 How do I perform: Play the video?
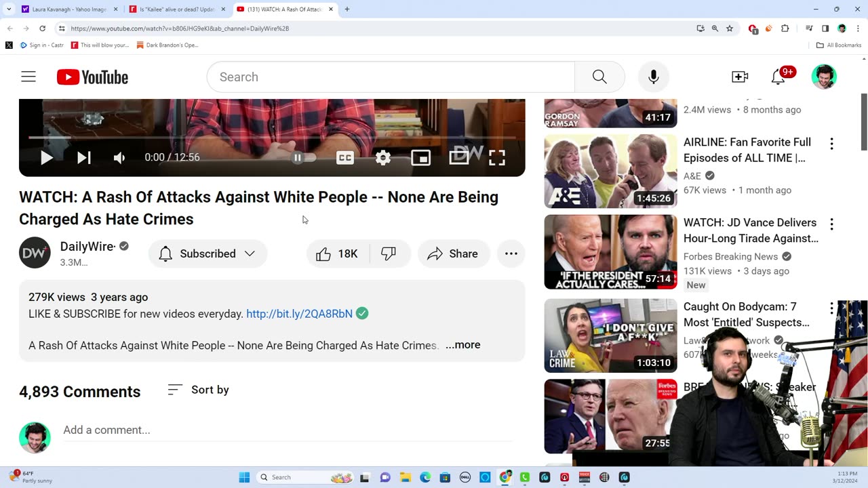tap(47, 158)
